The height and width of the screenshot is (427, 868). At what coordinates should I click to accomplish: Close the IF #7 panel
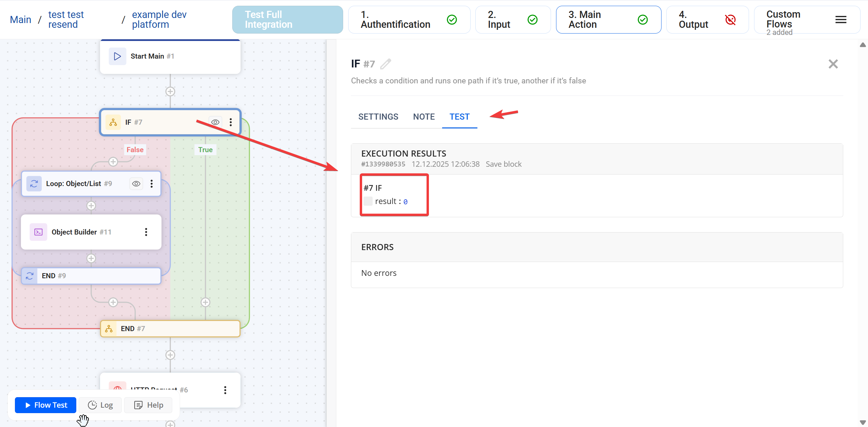pos(833,64)
